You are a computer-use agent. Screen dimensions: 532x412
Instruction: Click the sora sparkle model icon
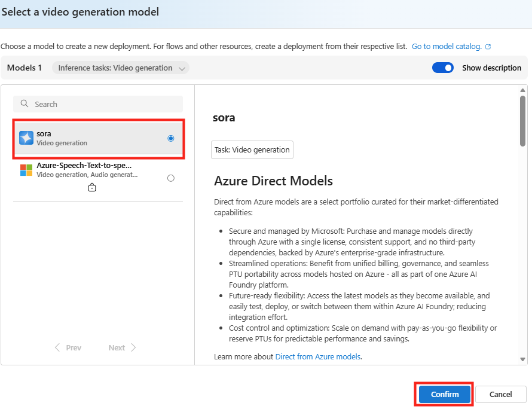26,138
